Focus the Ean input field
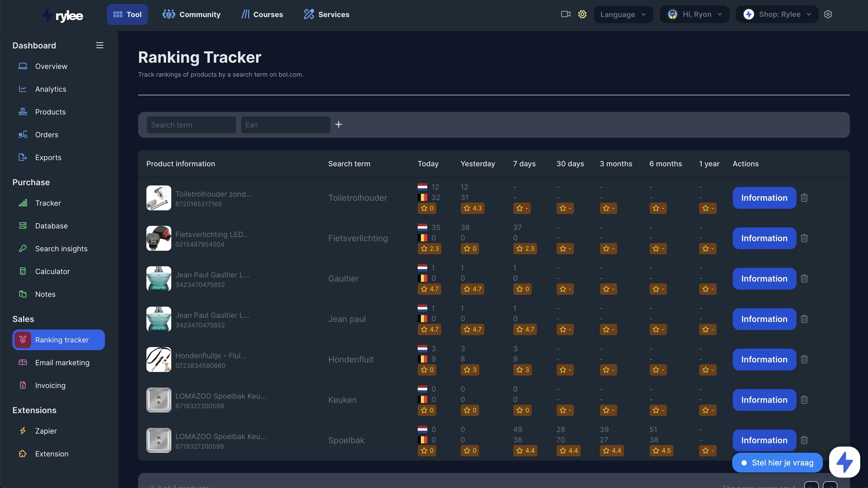This screenshot has height=488, width=868. [x=286, y=125]
